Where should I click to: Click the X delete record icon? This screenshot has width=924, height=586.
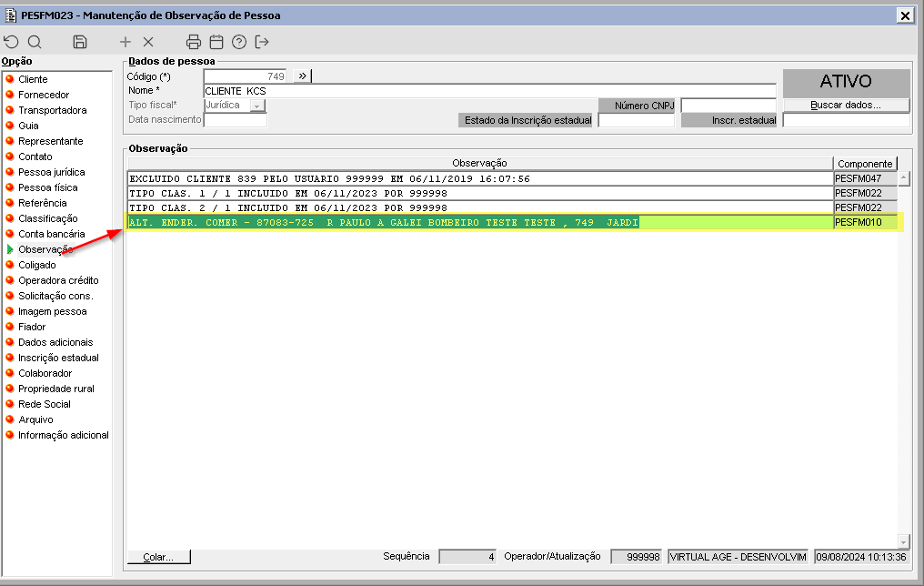pyautogui.click(x=148, y=42)
